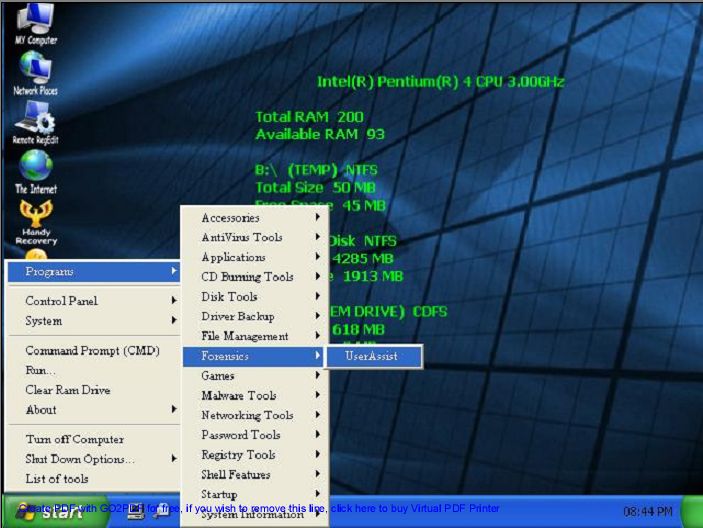This screenshot has width=703, height=528.
Task: Select List of tools
Action: 94,479
